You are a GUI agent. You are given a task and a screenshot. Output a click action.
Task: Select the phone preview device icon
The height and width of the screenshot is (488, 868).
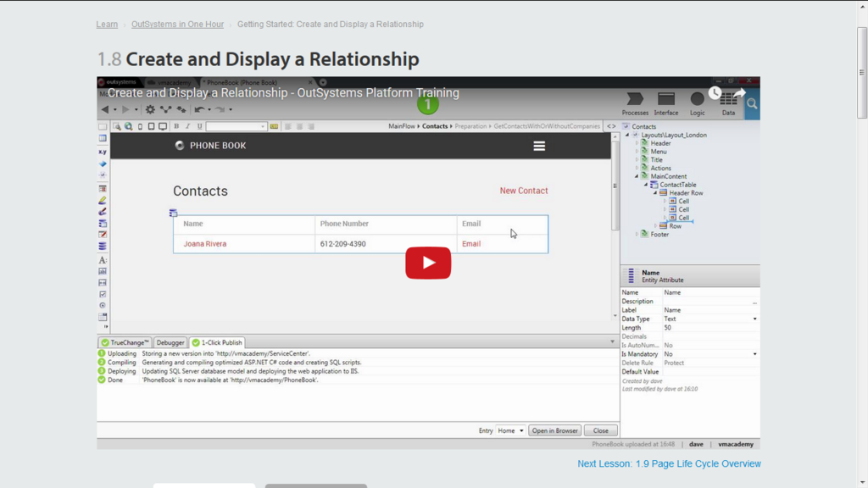(140, 127)
